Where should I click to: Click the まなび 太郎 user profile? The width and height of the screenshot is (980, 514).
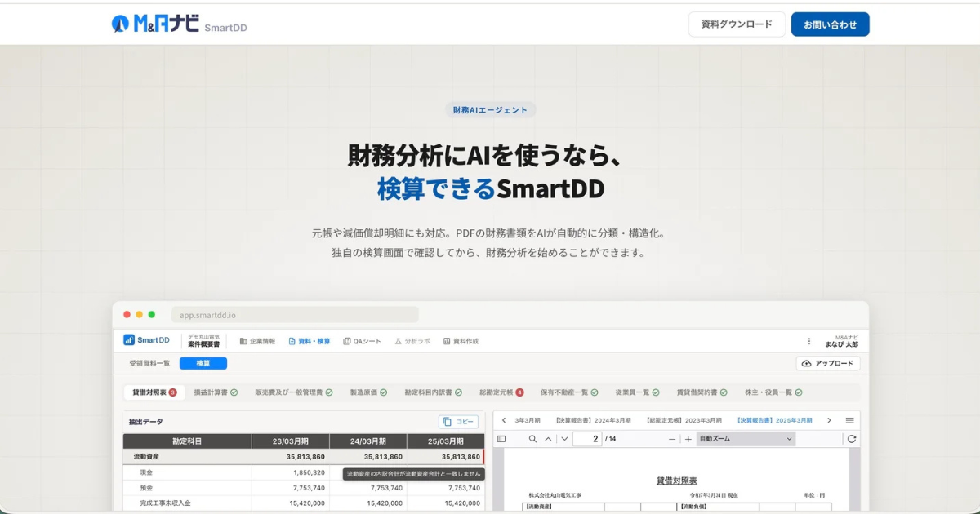pos(841,341)
